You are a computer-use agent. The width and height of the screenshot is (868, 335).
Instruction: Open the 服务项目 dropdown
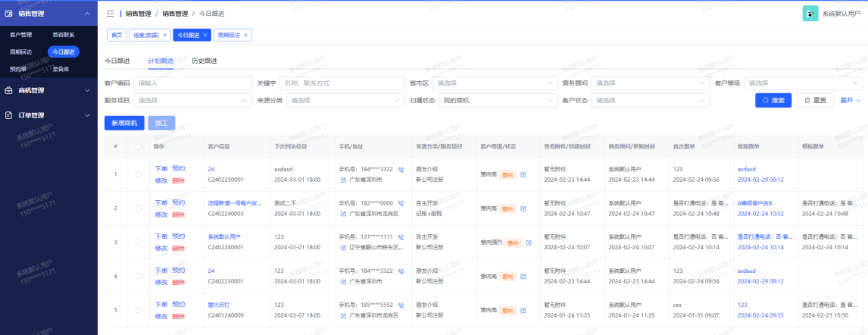coord(193,100)
